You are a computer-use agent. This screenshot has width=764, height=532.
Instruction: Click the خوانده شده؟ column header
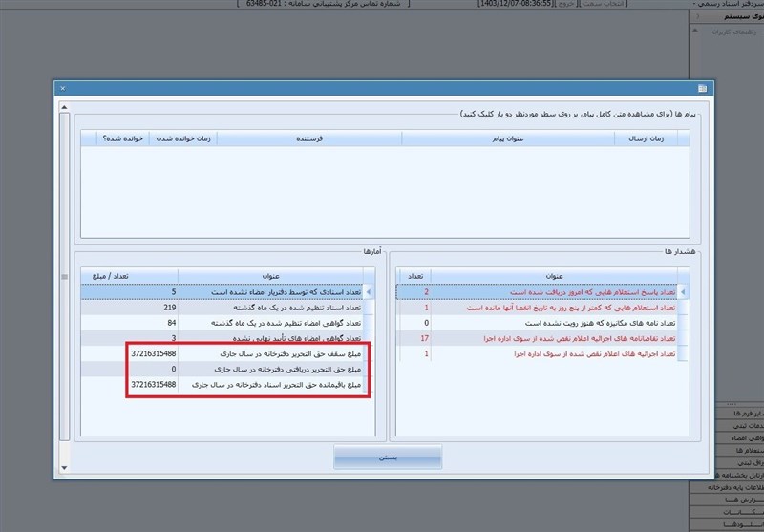click(x=122, y=138)
